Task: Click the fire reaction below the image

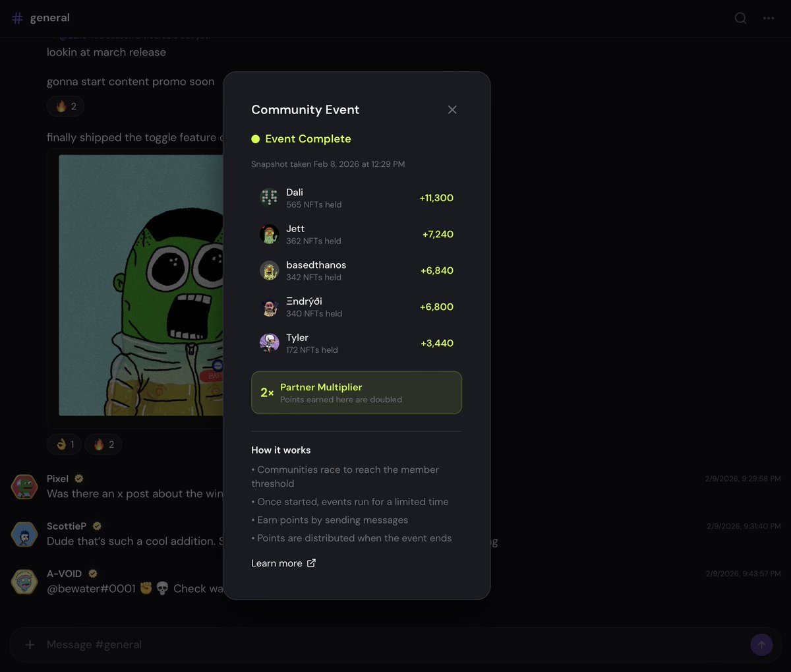Action: [103, 444]
